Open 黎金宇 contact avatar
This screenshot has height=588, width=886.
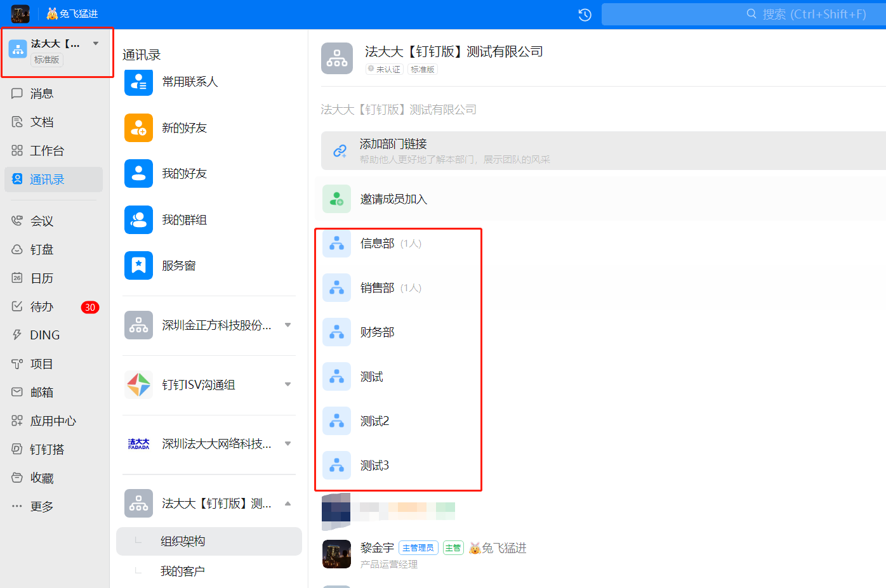pyautogui.click(x=336, y=554)
